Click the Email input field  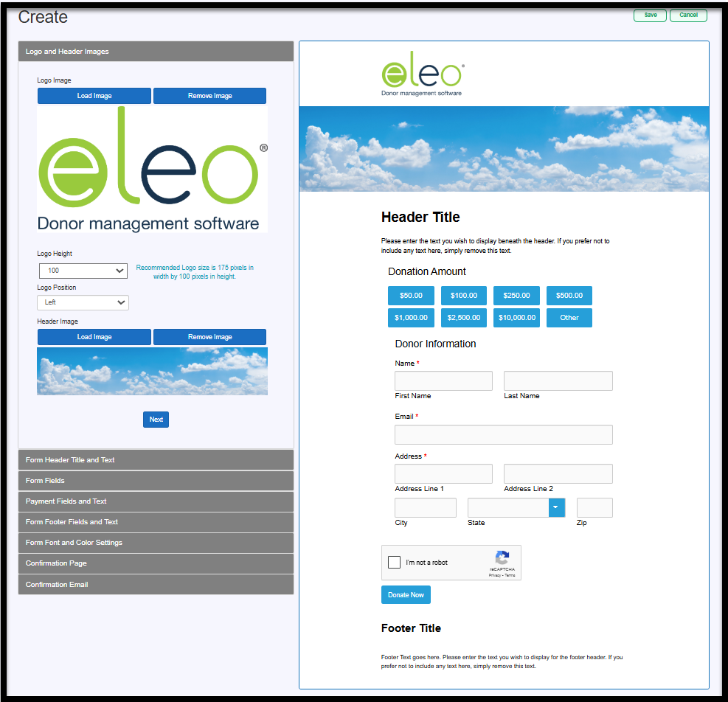pos(504,434)
